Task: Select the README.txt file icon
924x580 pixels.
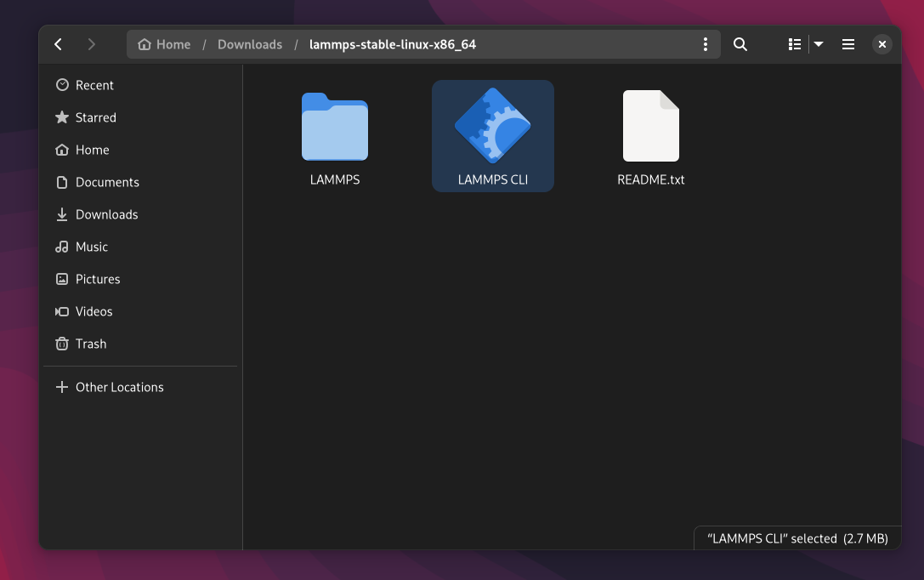Action: point(651,126)
